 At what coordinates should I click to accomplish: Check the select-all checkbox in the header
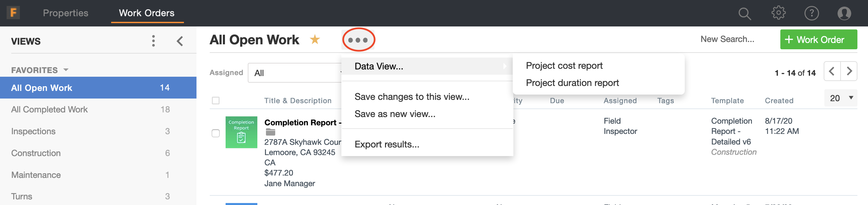pyautogui.click(x=216, y=101)
